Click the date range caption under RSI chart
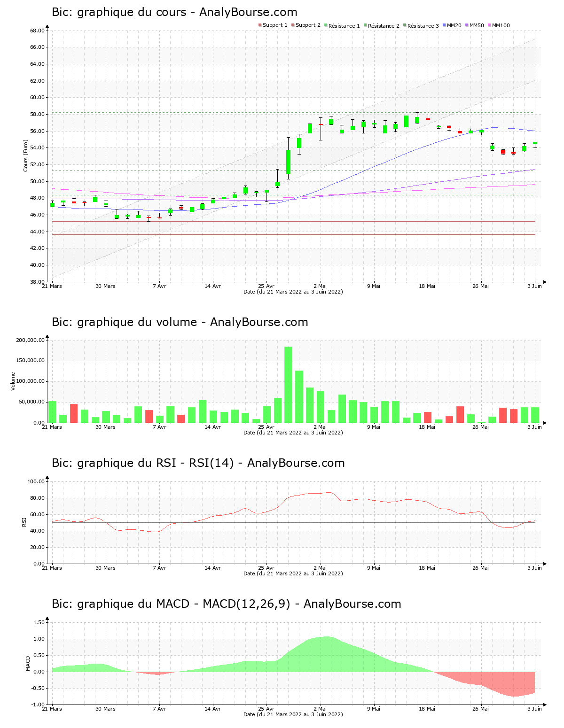 (x=293, y=573)
